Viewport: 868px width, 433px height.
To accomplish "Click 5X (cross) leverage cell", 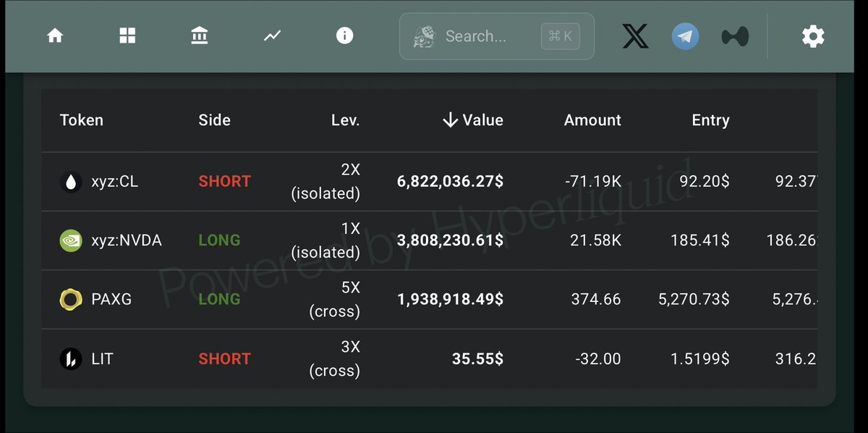I will (334, 299).
